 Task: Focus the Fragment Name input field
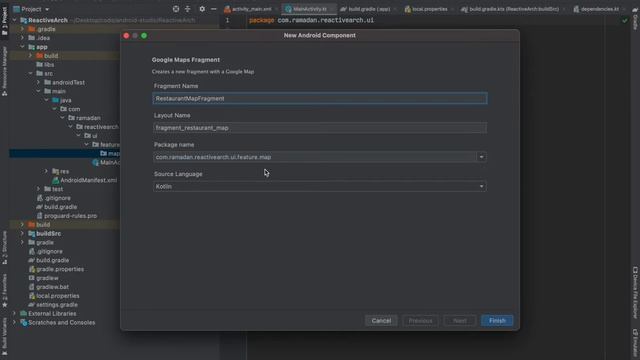pyautogui.click(x=320, y=98)
